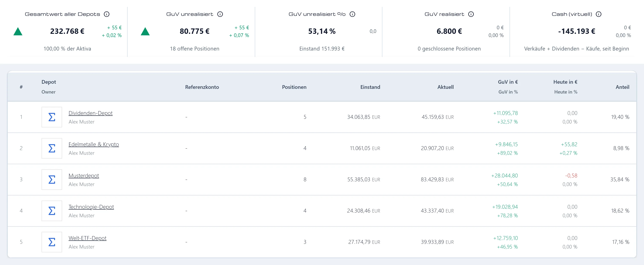Sort by Referenzkonto column header
This screenshot has width=644, height=265.
[202, 87]
